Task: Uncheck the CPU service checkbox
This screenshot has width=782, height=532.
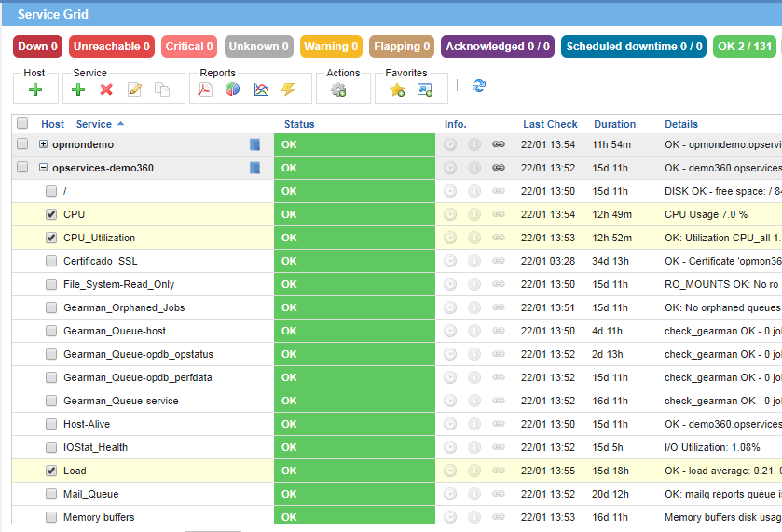Action: click(x=51, y=214)
